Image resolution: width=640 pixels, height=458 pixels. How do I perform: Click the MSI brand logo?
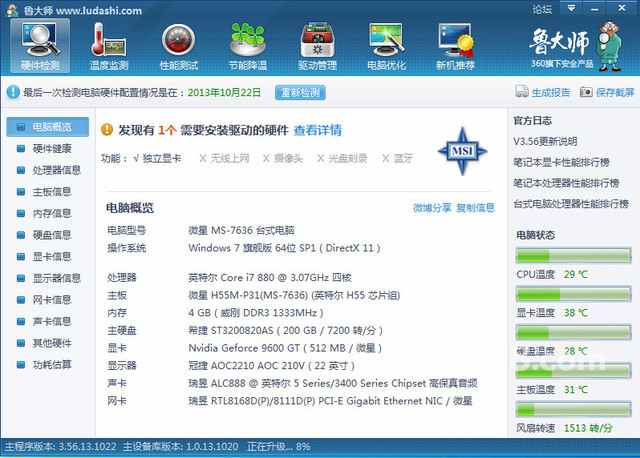[x=462, y=151]
